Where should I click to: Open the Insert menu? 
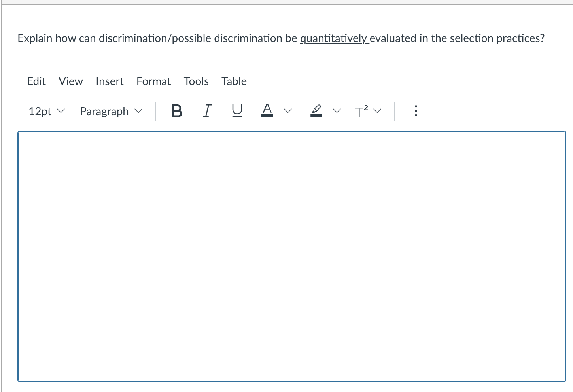110,81
